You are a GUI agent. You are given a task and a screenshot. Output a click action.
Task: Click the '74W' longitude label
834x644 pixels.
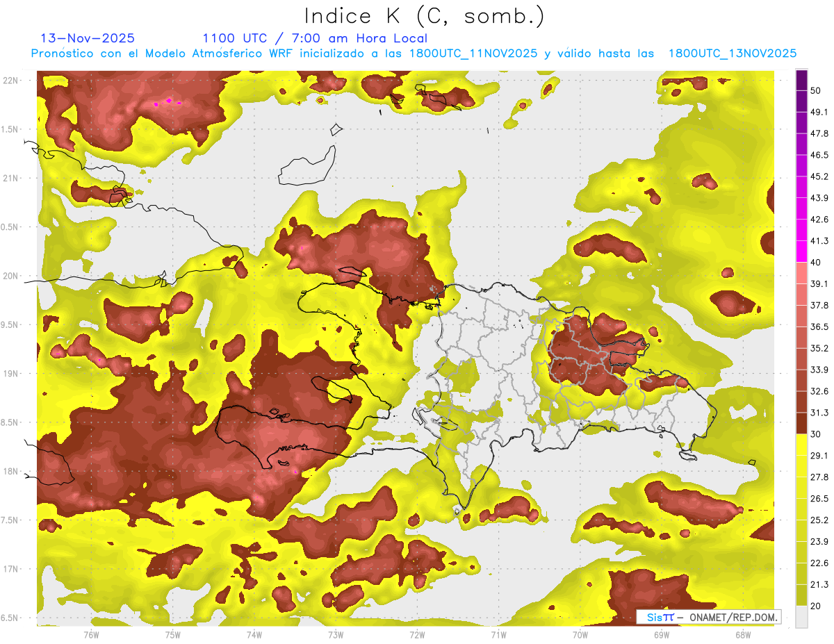coord(254,634)
